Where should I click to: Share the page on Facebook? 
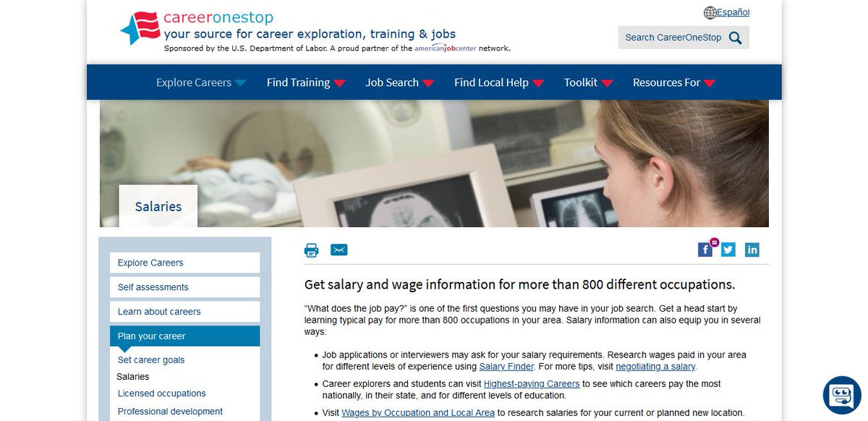point(705,250)
